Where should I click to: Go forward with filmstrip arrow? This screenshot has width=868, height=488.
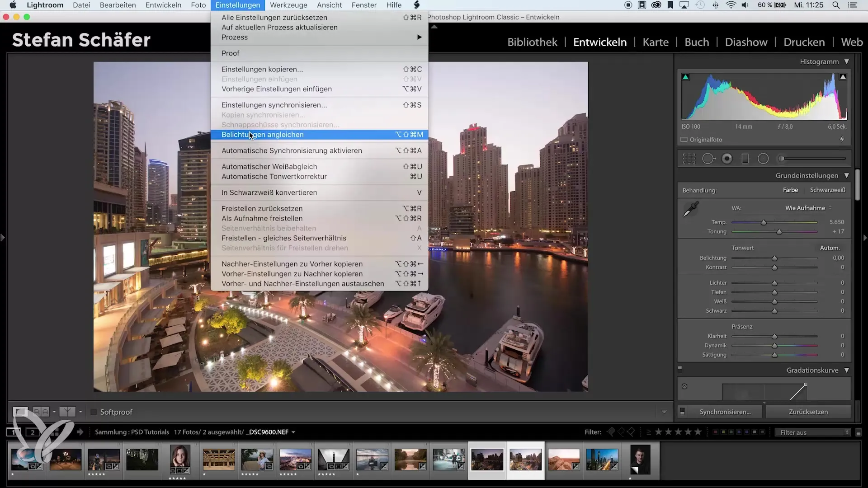click(80, 432)
